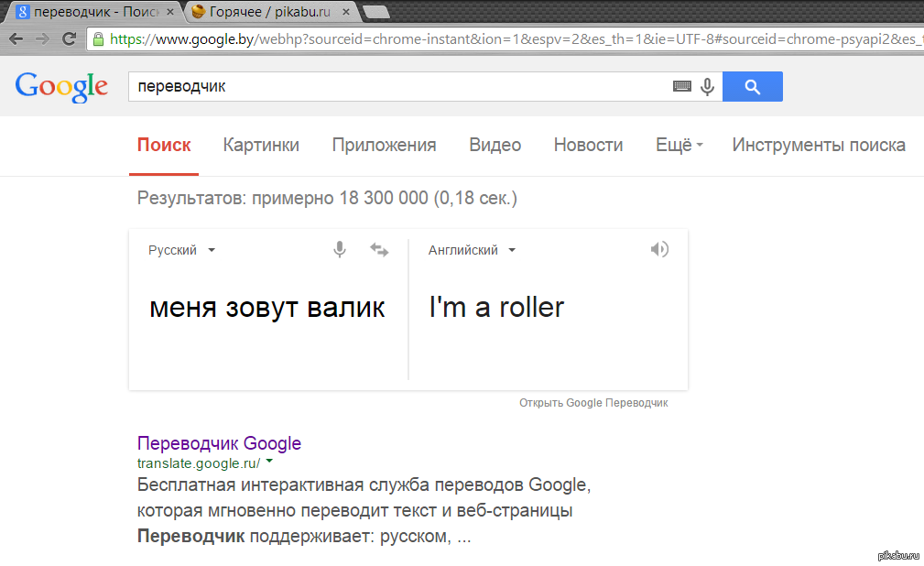Click the translate.google.ru/ green URL
Viewport: 924px width, 566px height.
[x=199, y=463]
